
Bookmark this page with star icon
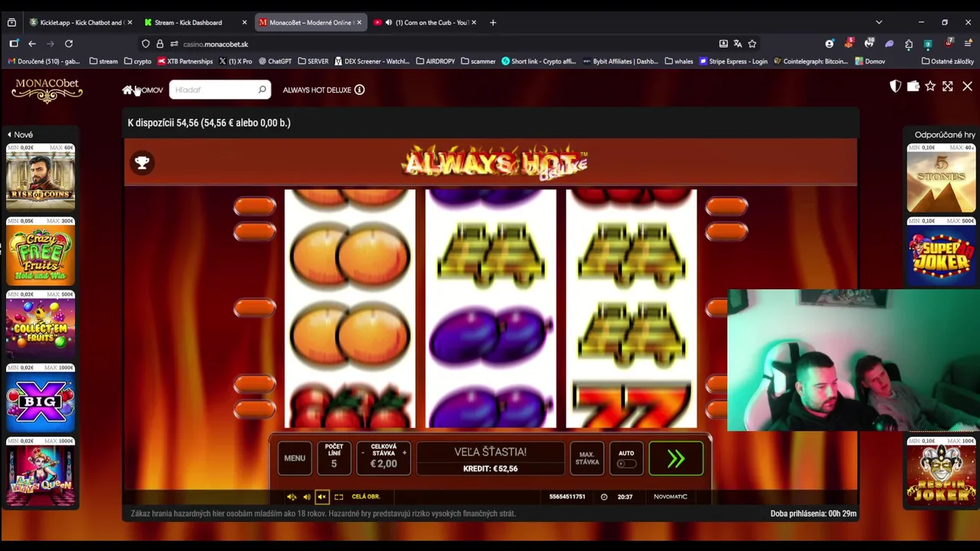click(x=752, y=44)
